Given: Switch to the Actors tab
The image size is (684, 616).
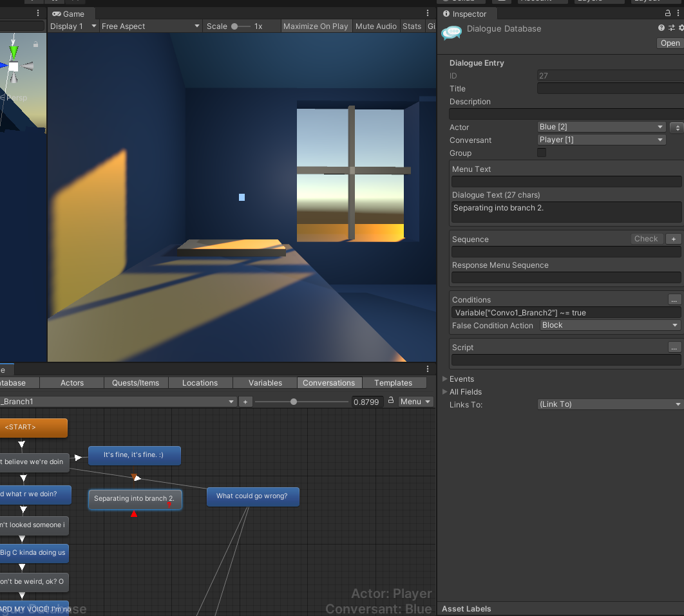Looking at the screenshot, I should [72, 383].
